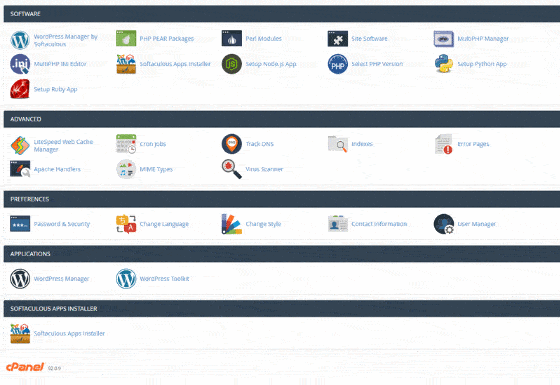Open WordPress Manager by Softaculous icon
Image resolution: width=560 pixels, height=385 pixels.
tap(20, 40)
